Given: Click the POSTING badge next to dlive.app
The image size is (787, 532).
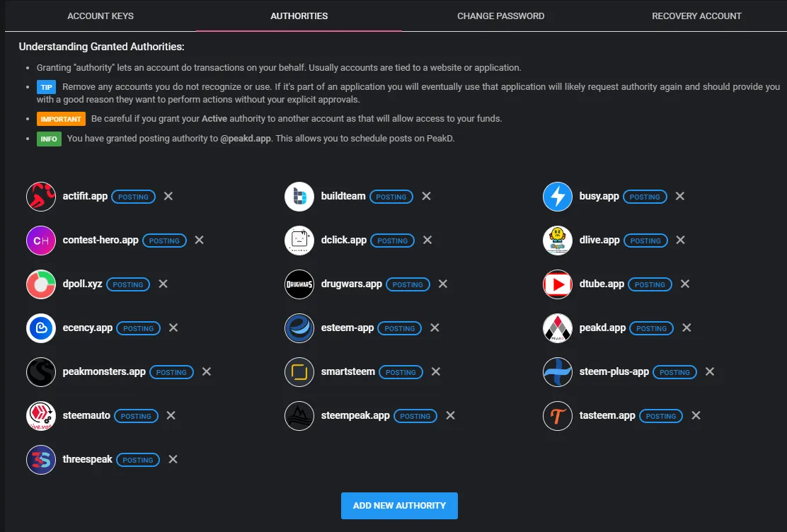Looking at the screenshot, I should click(645, 241).
